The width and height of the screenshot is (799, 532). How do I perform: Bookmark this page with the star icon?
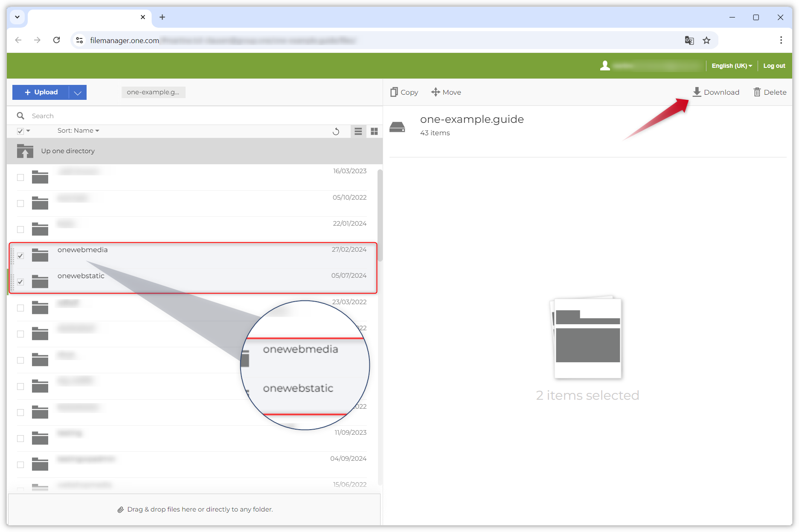coord(706,41)
